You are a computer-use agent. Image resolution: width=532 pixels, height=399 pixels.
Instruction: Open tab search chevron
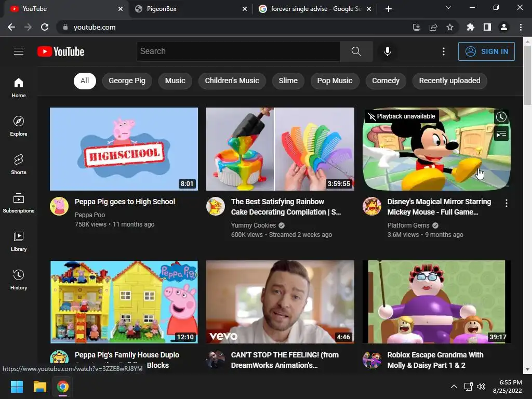click(448, 7)
